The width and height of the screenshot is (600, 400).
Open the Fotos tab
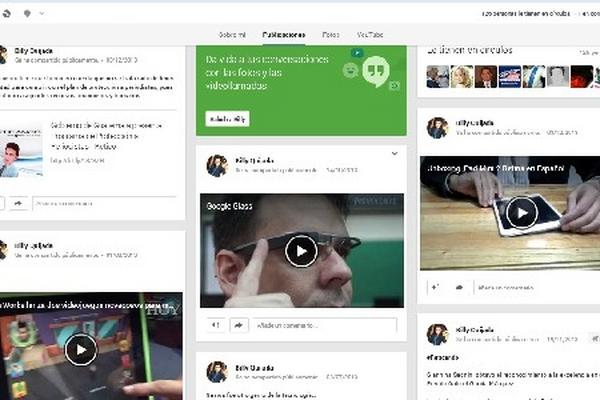click(330, 33)
